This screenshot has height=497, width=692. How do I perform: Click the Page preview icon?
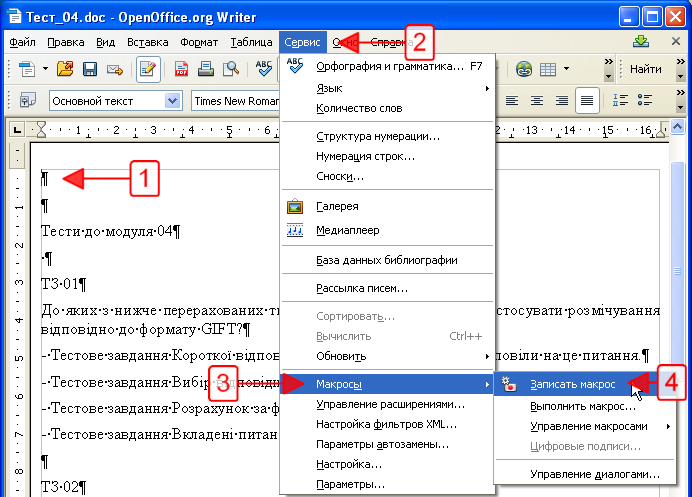click(231, 69)
